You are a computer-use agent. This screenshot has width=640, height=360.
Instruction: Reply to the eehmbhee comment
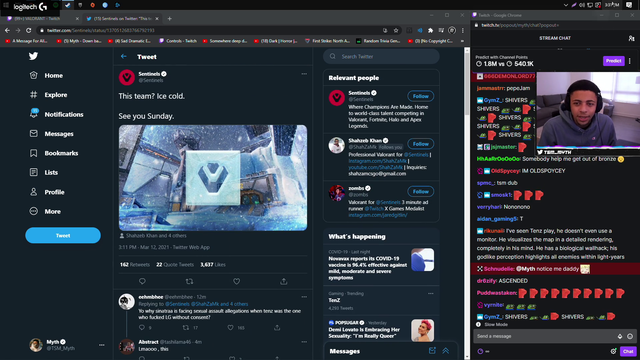pyautogui.click(x=142, y=327)
